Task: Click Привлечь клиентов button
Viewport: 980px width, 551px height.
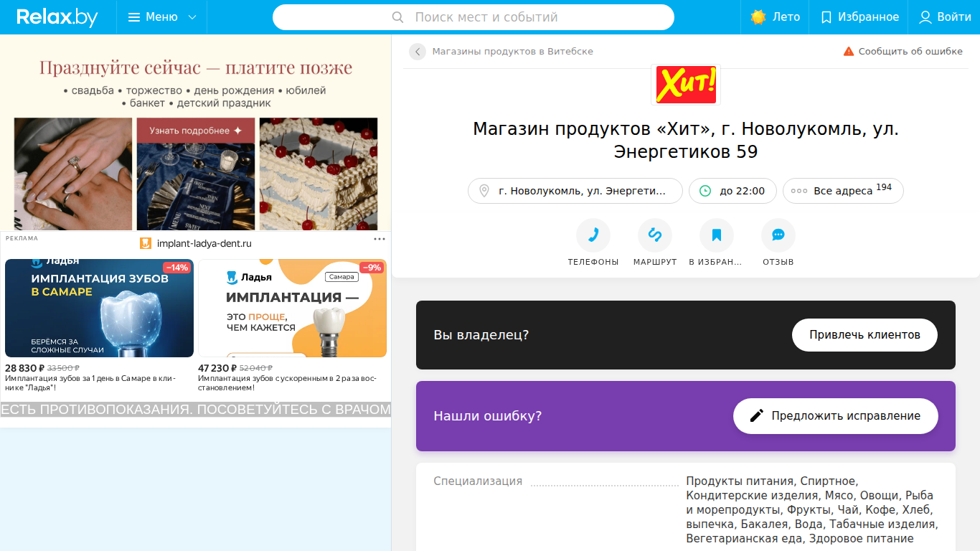Action: tap(864, 335)
